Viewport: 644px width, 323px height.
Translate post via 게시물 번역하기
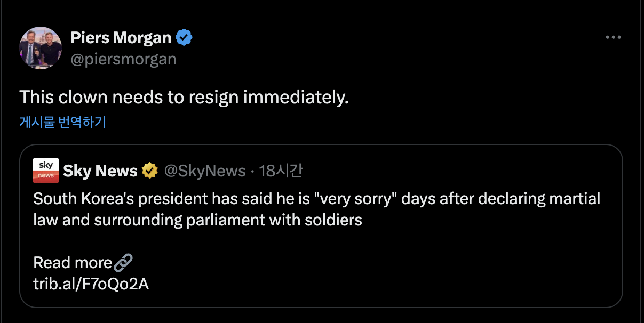[x=63, y=122]
